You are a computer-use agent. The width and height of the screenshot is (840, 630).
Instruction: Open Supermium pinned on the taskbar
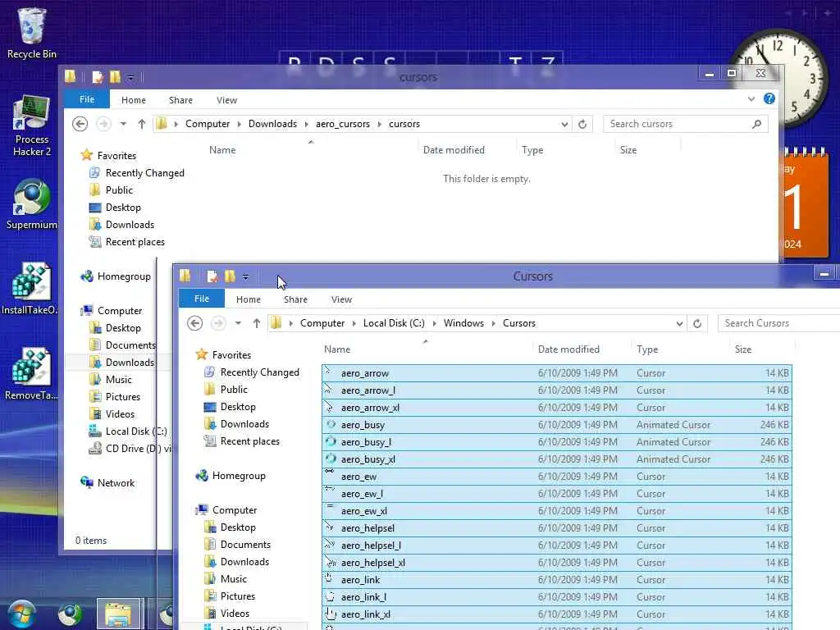click(x=70, y=614)
